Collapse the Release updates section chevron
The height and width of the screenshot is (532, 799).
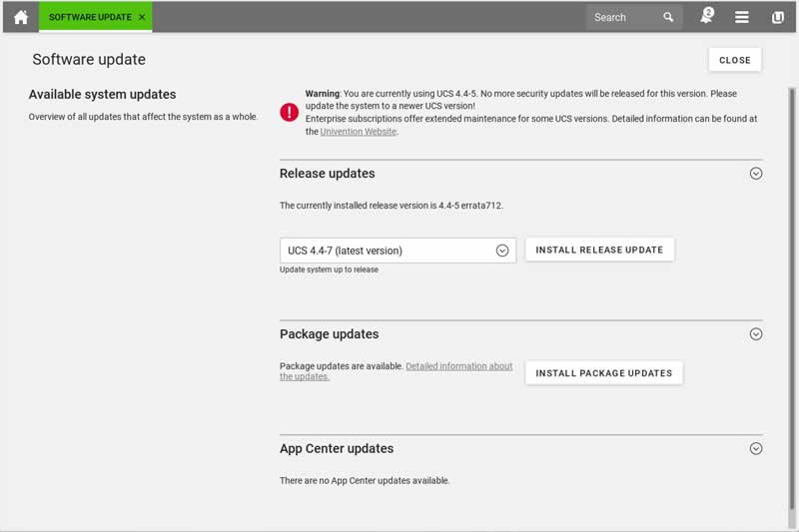(756, 173)
